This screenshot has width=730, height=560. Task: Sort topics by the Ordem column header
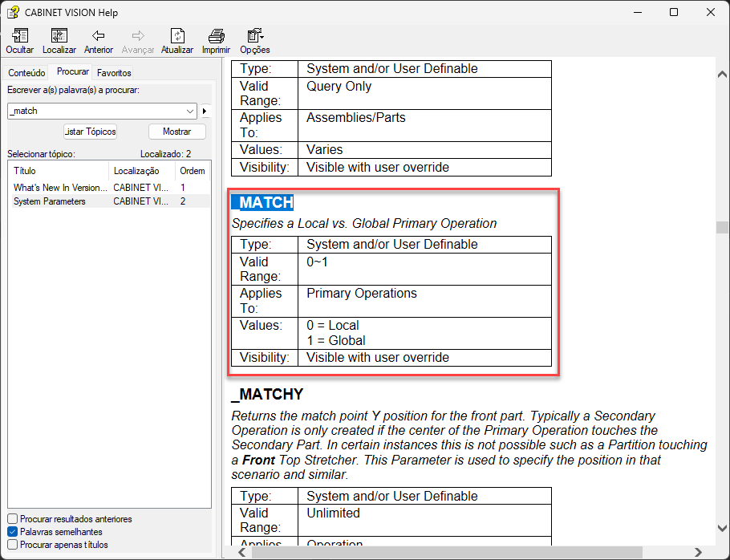(193, 171)
